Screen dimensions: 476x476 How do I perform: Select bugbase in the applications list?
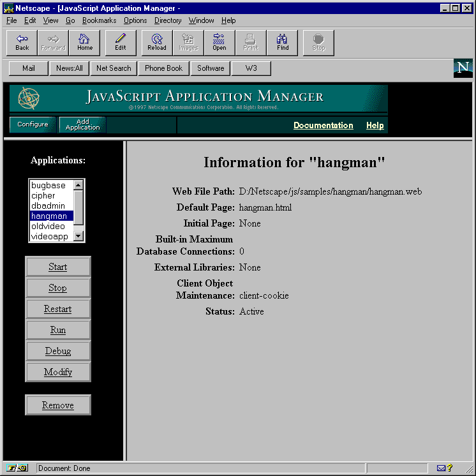(x=48, y=186)
